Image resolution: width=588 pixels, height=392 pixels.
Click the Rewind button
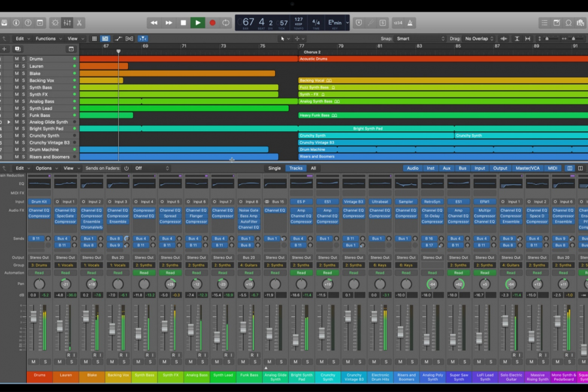coord(154,23)
